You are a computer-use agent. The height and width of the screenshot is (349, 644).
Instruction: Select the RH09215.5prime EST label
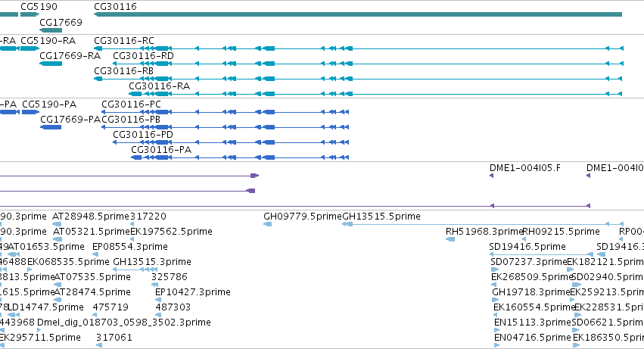[x=561, y=232]
